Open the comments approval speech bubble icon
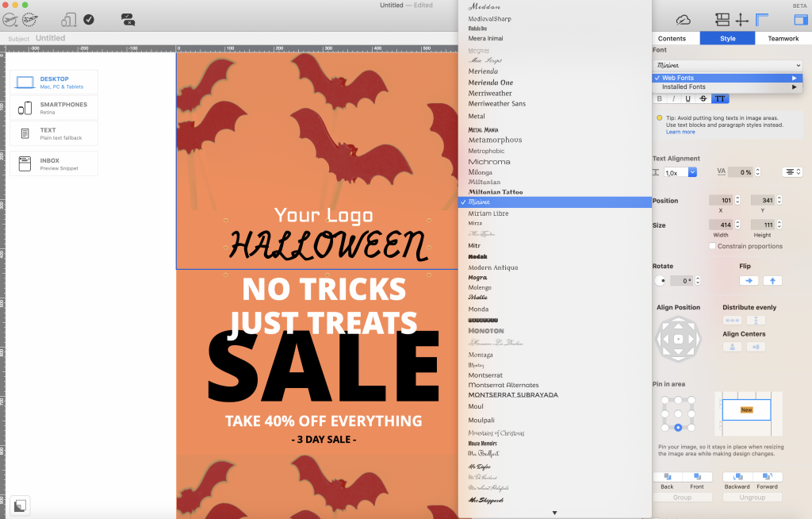Image resolution: width=812 pixels, height=519 pixels. tap(128, 20)
